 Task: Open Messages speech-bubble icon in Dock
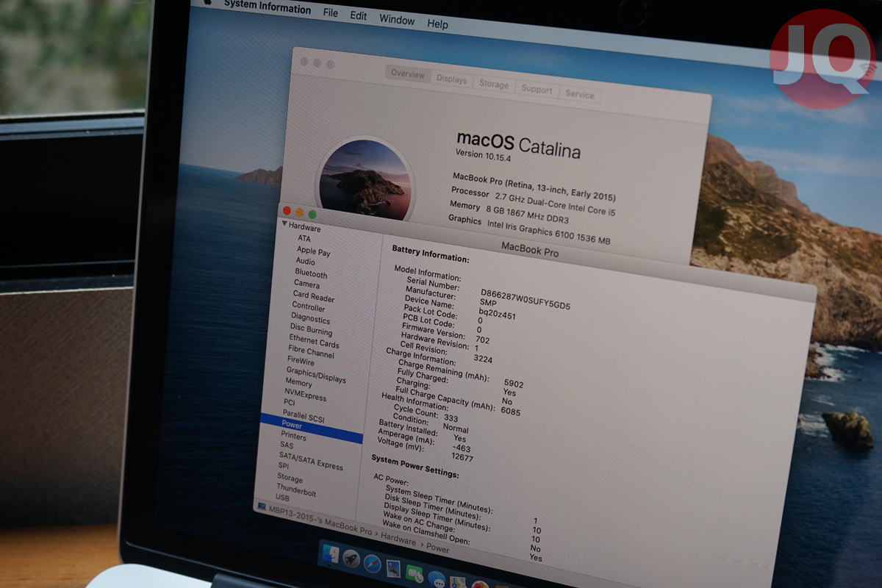[x=437, y=578]
